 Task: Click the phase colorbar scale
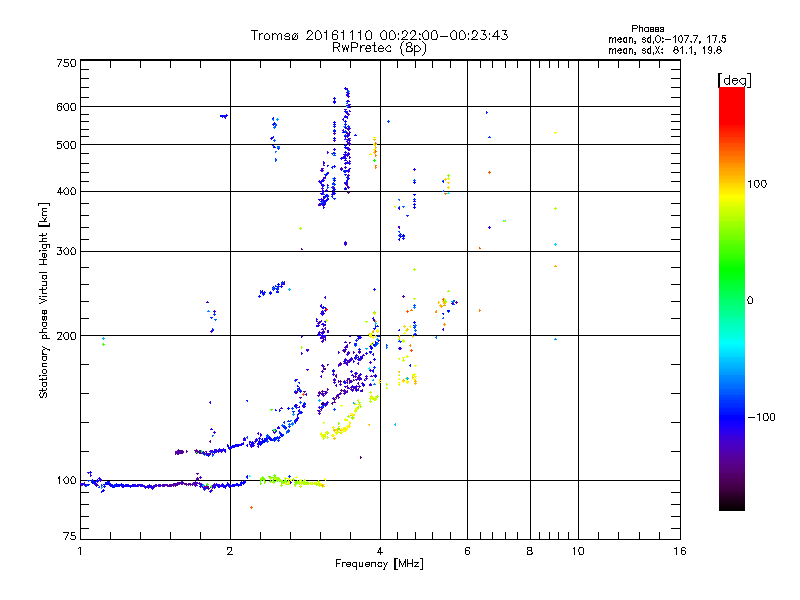pyautogui.click(x=732, y=298)
